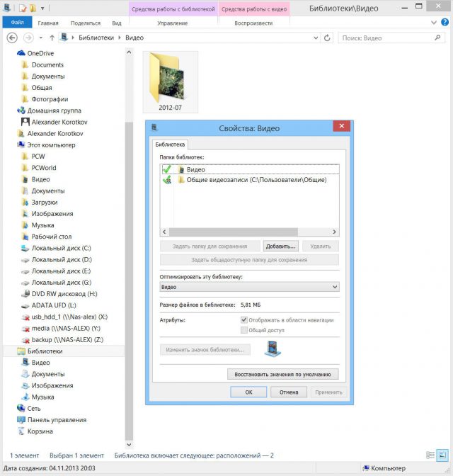
Task: Click the Back navigation arrow
Action: tap(12, 37)
